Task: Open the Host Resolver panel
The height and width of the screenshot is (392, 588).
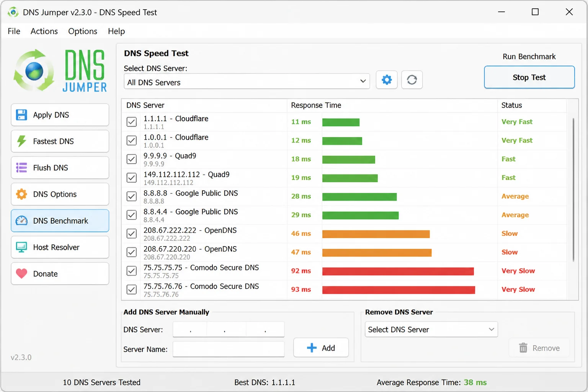Action: point(60,247)
